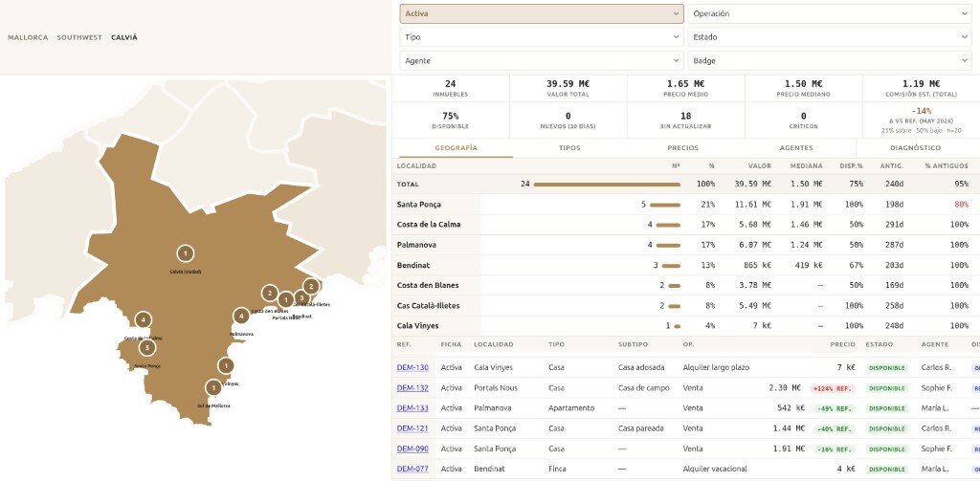Click the 39.59 M€ Valor Total card
Viewport: 980px width, 481px height.
coord(568,88)
